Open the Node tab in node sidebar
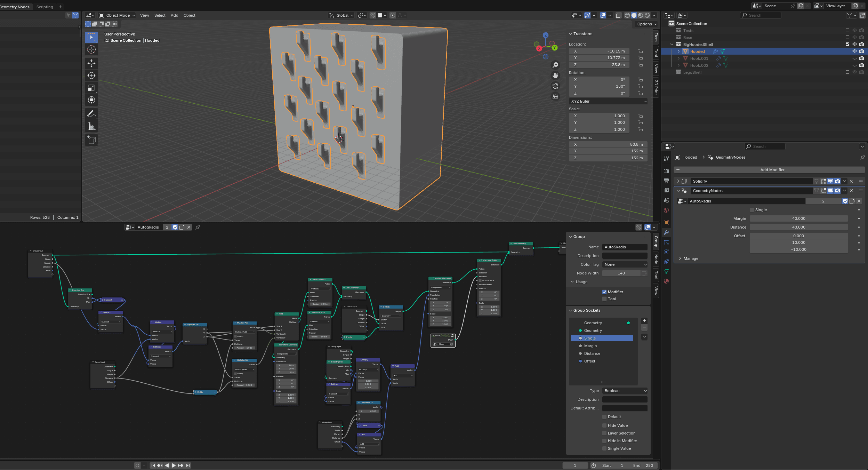The image size is (868, 470). pos(656,259)
